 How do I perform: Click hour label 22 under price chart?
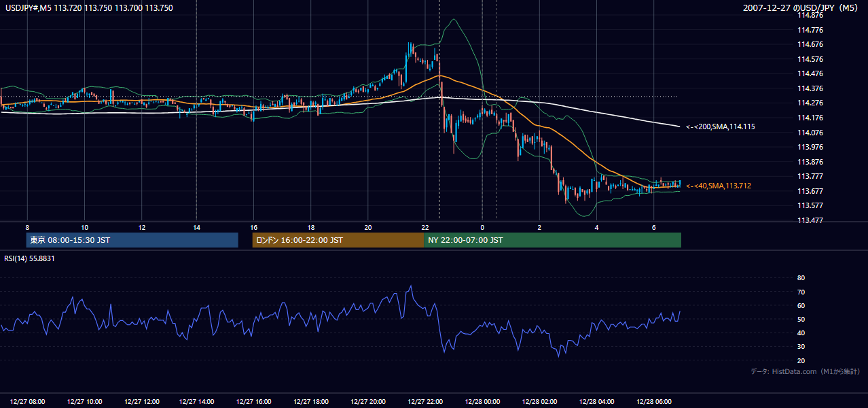(424, 227)
